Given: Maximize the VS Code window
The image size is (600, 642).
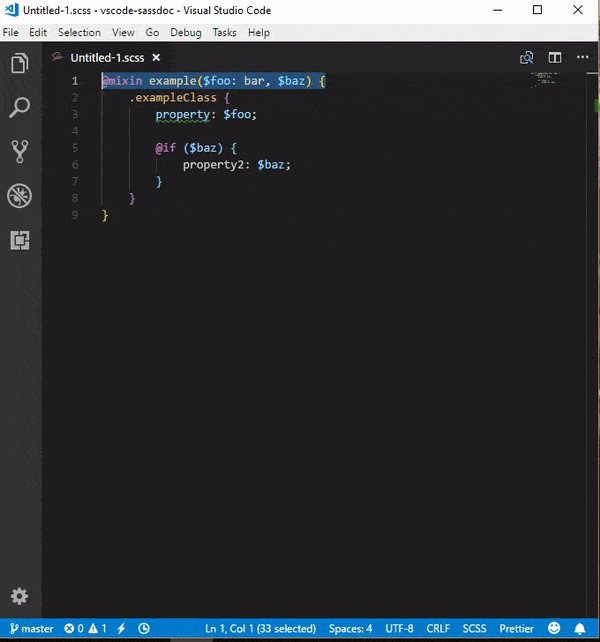Looking at the screenshot, I should [x=537, y=10].
